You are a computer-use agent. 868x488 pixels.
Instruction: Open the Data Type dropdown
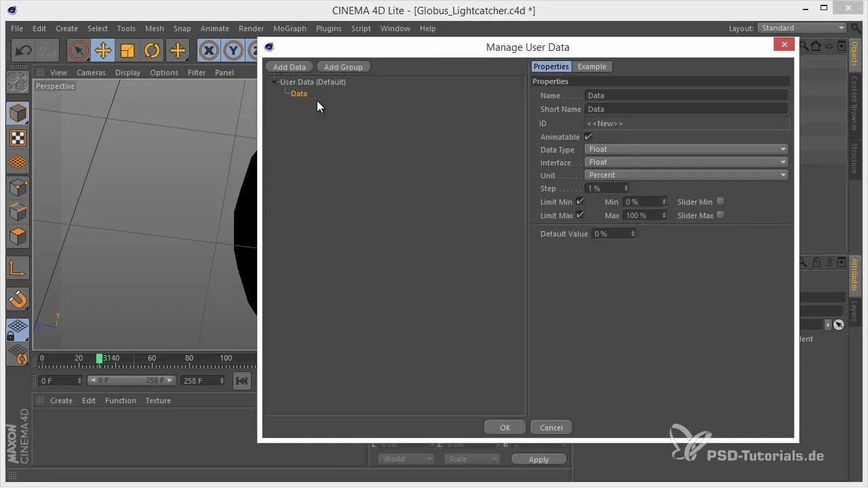pos(686,149)
